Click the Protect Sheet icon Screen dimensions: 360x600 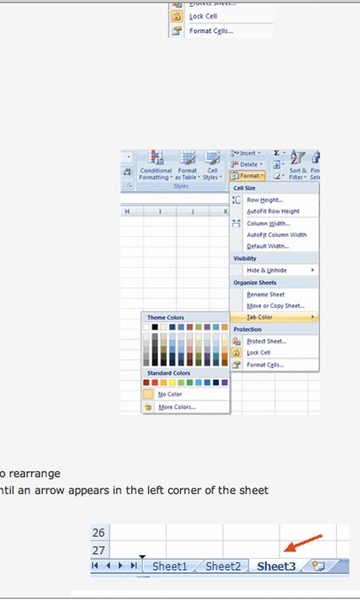[x=236, y=341]
